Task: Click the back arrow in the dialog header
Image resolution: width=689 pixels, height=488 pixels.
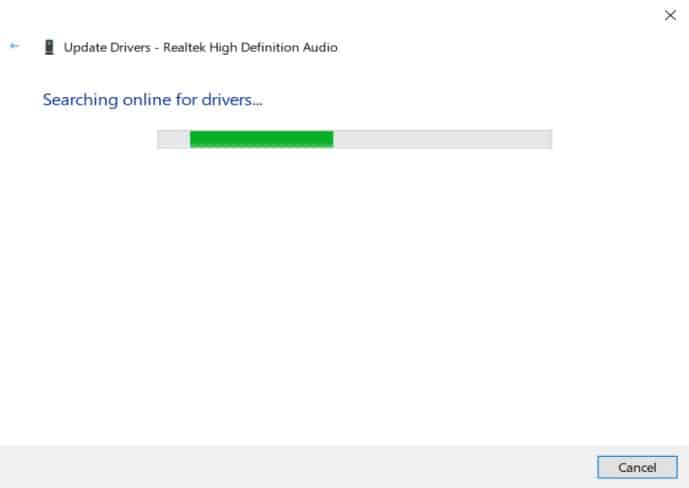Action: 14,46
